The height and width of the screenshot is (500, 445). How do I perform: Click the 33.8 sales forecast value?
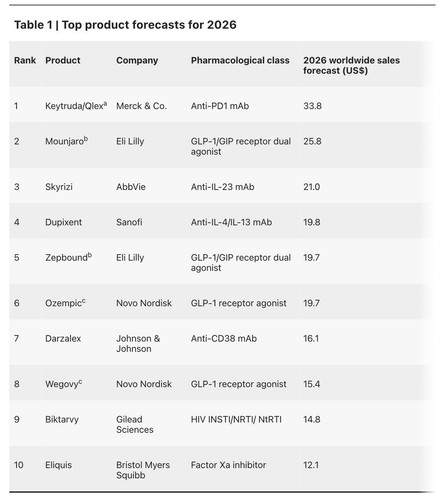(312, 106)
